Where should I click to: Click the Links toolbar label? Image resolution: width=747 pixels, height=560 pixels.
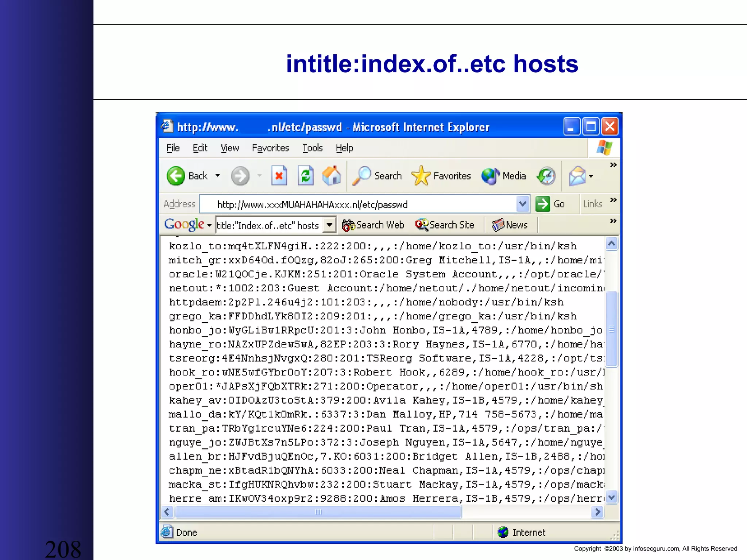[x=593, y=204]
